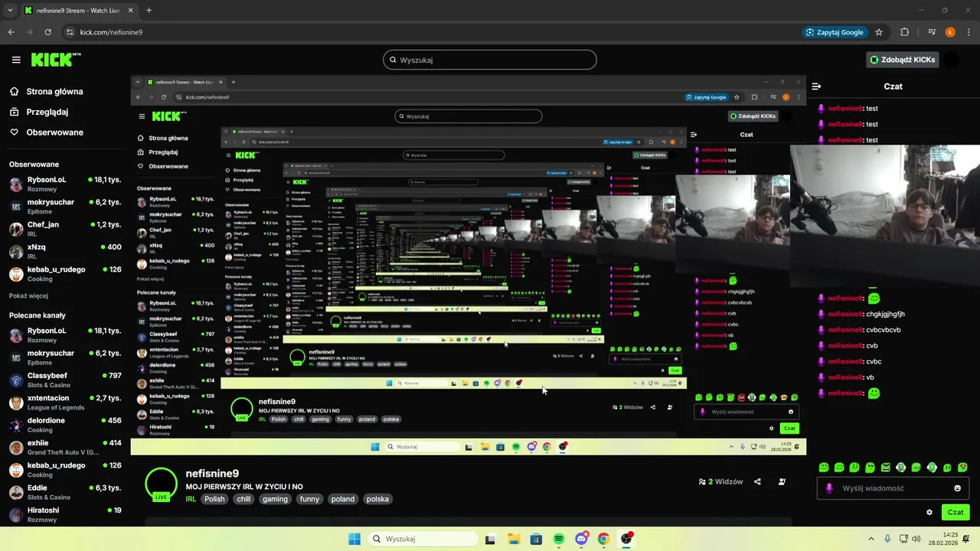The image size is (980, 551).
Task: Click the user icon beside share
Action: click(782, 481)
